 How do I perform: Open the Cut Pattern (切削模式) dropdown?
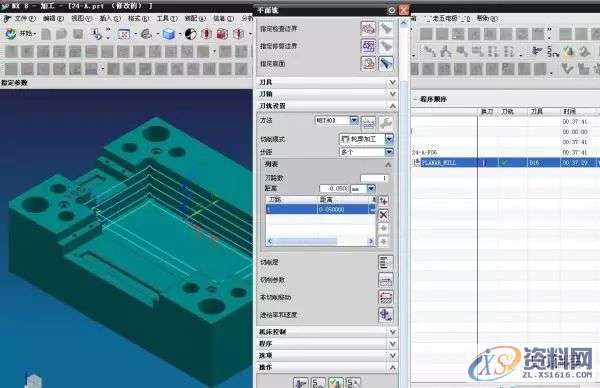[389, 139]
